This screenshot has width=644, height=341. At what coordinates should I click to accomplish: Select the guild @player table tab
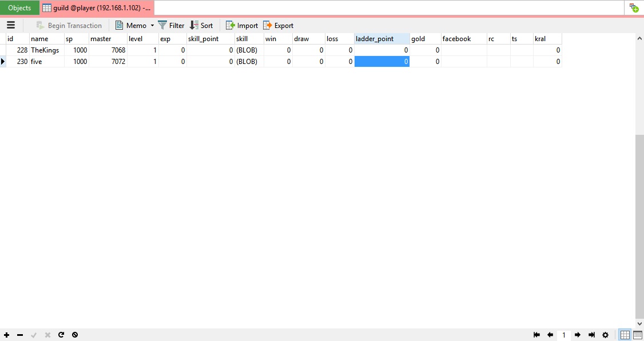97,8
